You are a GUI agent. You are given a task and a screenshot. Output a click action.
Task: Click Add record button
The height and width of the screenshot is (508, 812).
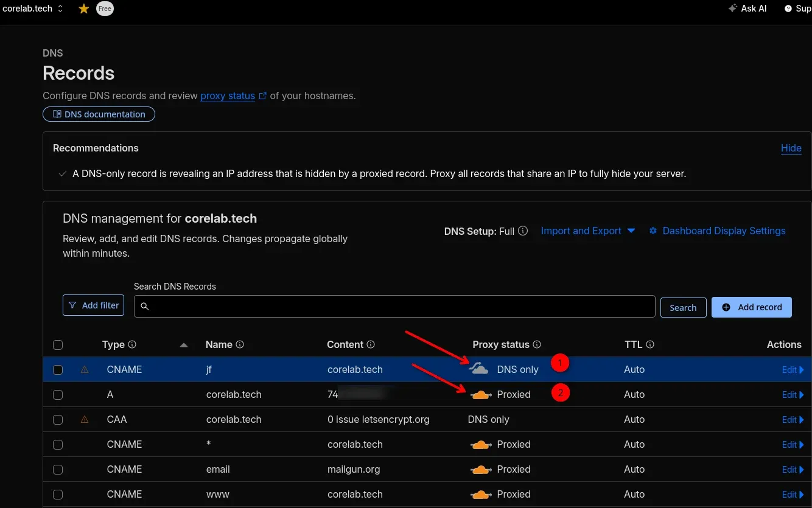pyautogui.click(x=752, y=307)
